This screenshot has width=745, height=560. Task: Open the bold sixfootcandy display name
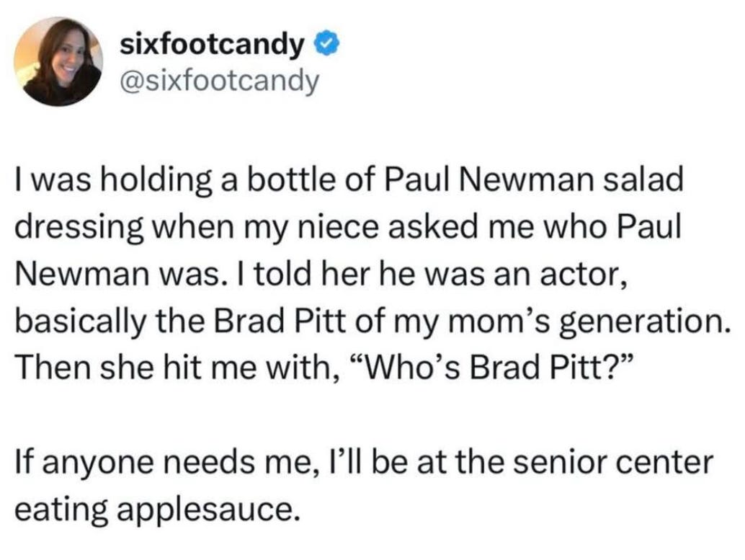[x=212, y=45]
